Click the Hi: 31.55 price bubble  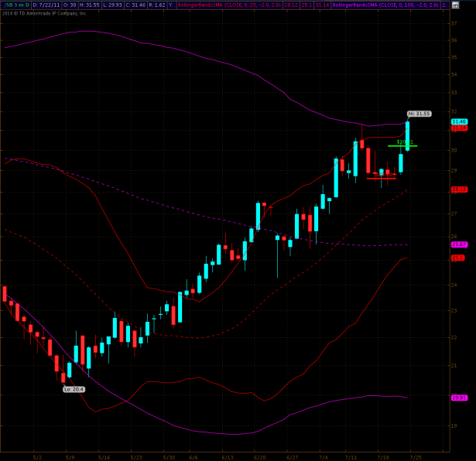click(419, 114)
